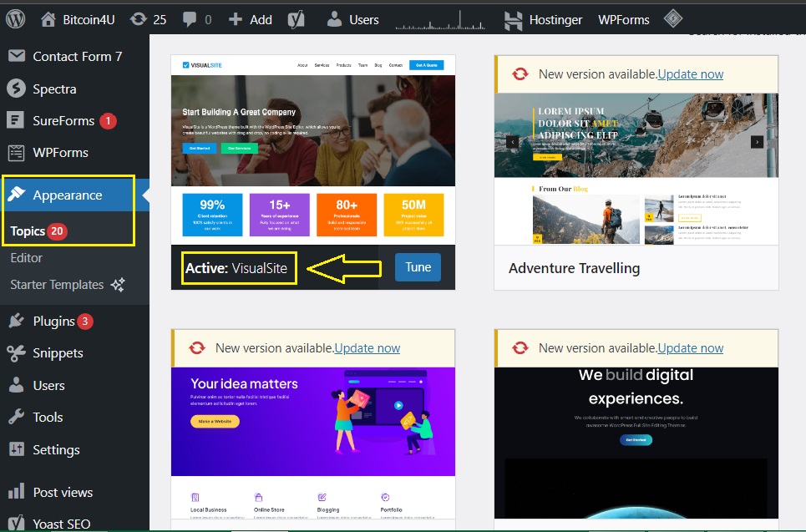
Task: Click the Users person icon in admin bar
Action: tap(334, 19)
